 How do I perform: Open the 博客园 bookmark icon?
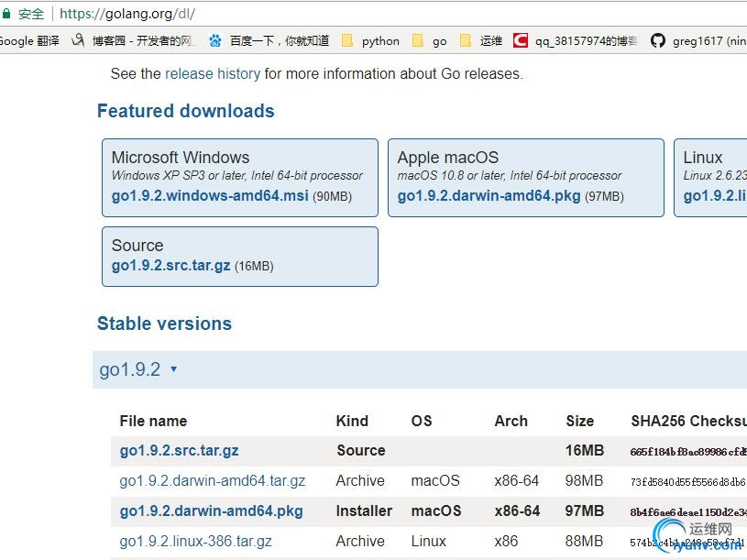78,40
